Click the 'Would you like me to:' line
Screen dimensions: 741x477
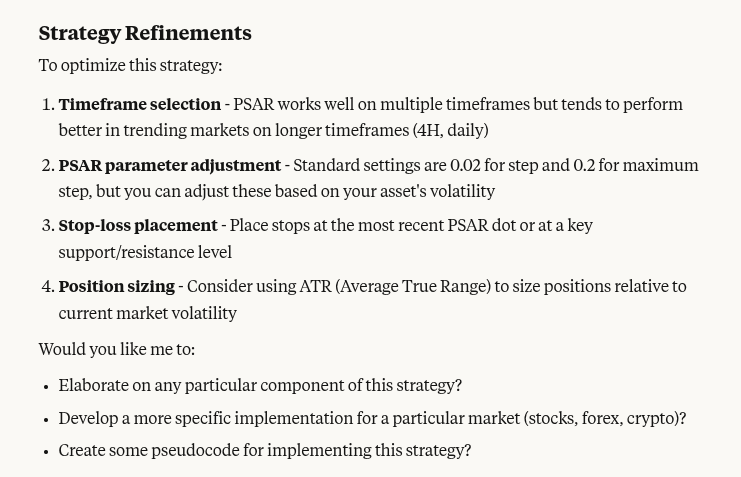click(117, 349)
